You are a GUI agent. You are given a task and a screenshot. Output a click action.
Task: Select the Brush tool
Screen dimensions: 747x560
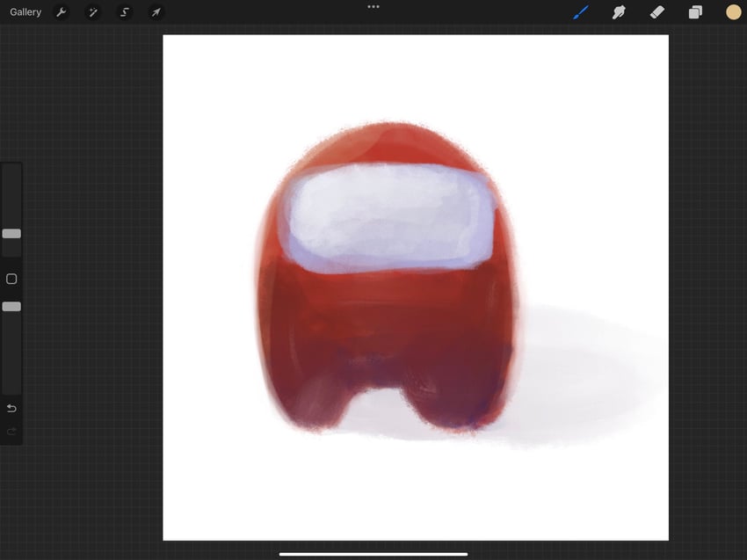click(581, 12)
